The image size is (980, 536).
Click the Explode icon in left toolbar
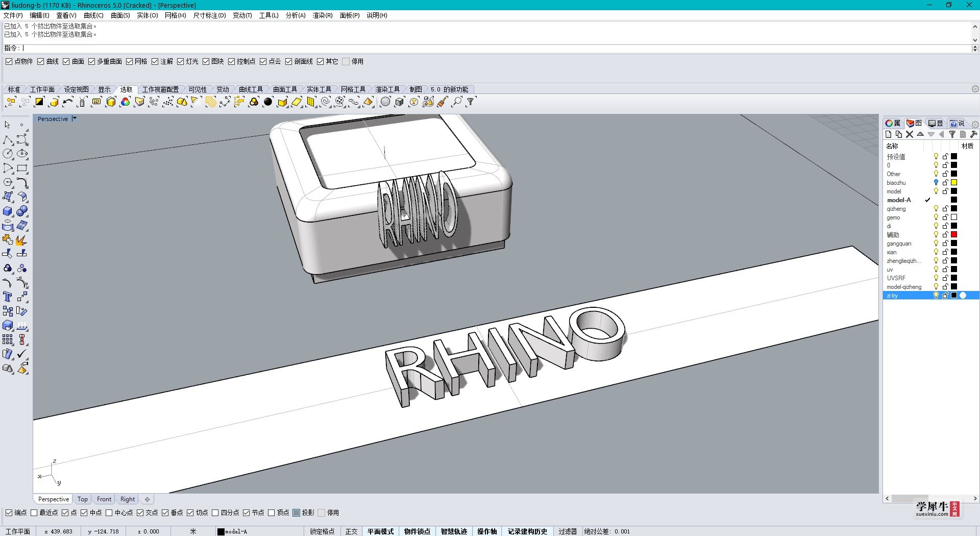click(x=22, y=239)
